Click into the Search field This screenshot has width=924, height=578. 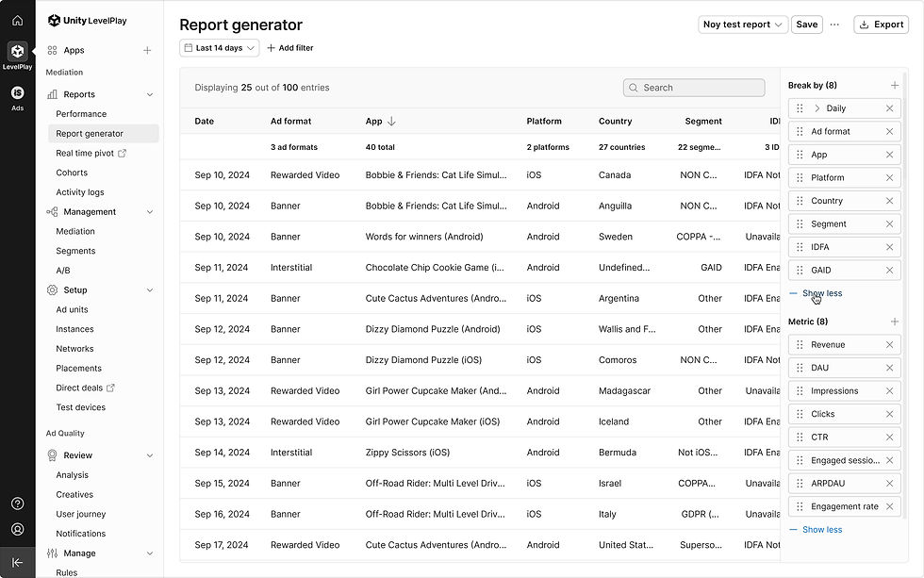pyautogui.click(x=694, y=88)
